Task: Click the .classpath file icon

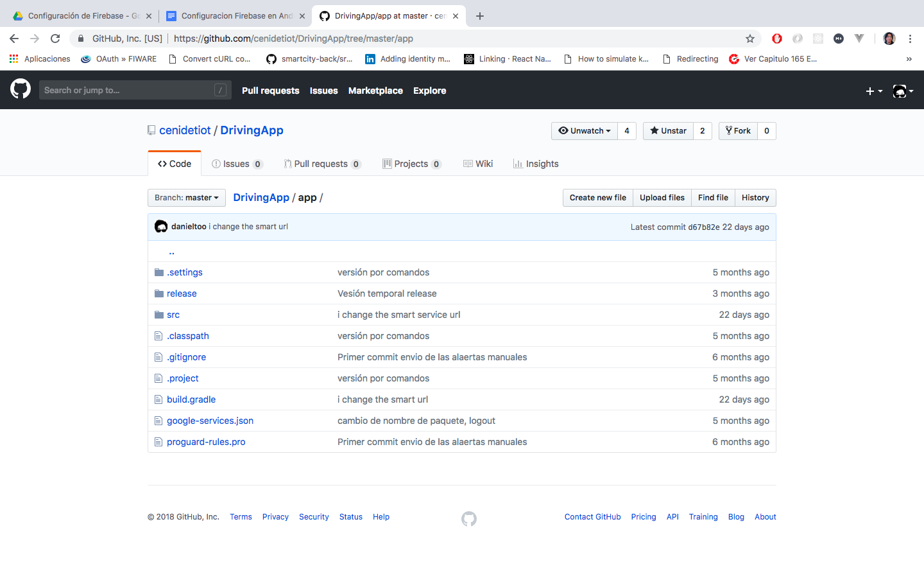Action: coord(158,336)
